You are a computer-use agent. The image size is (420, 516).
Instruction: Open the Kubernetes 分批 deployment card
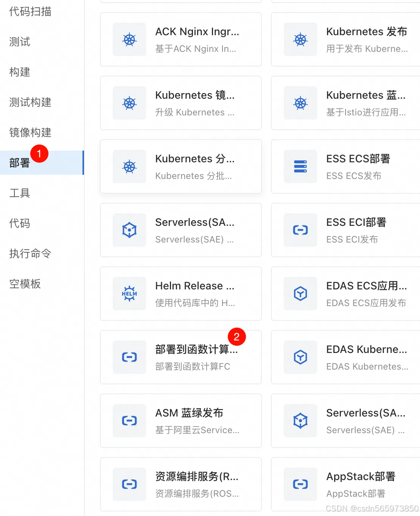(180, 166)
